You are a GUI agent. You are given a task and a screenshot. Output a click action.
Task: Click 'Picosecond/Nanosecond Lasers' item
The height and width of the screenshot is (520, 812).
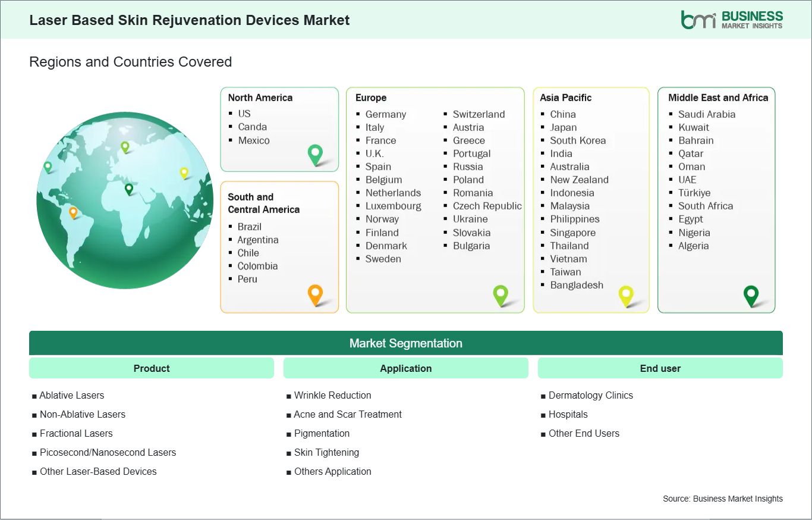(x=108, y=452)
